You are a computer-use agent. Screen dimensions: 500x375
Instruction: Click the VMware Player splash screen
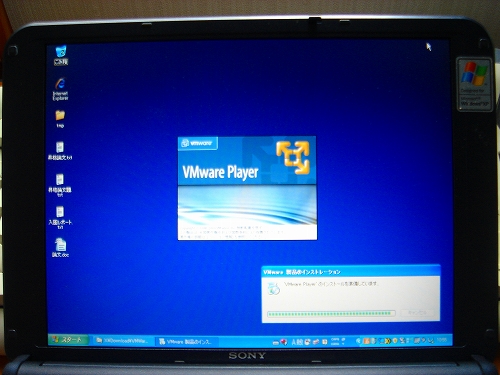(x=247, y=188)
